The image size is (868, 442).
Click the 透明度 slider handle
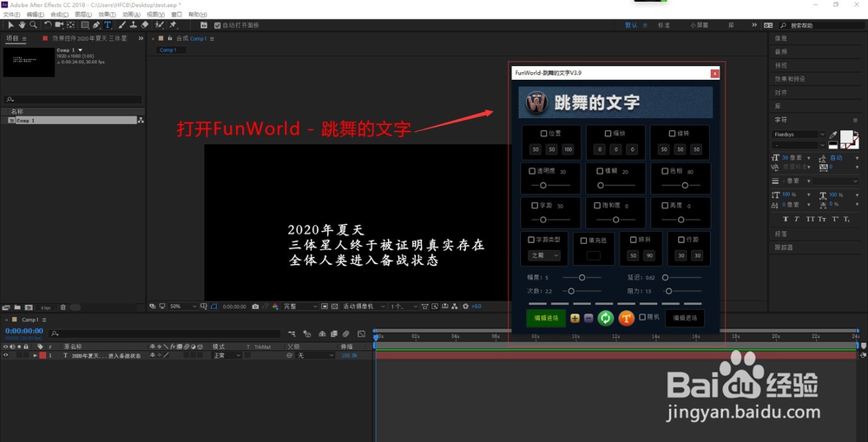coord(543,186)
